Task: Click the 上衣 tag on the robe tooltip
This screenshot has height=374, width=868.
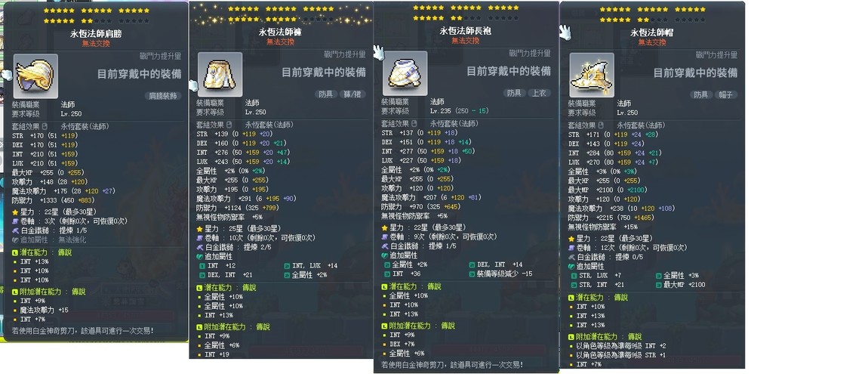Action: click(x=539, y=93)
